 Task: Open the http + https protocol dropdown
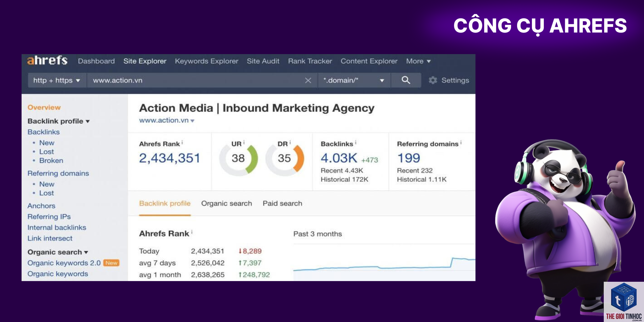click(x=57, y=80)
